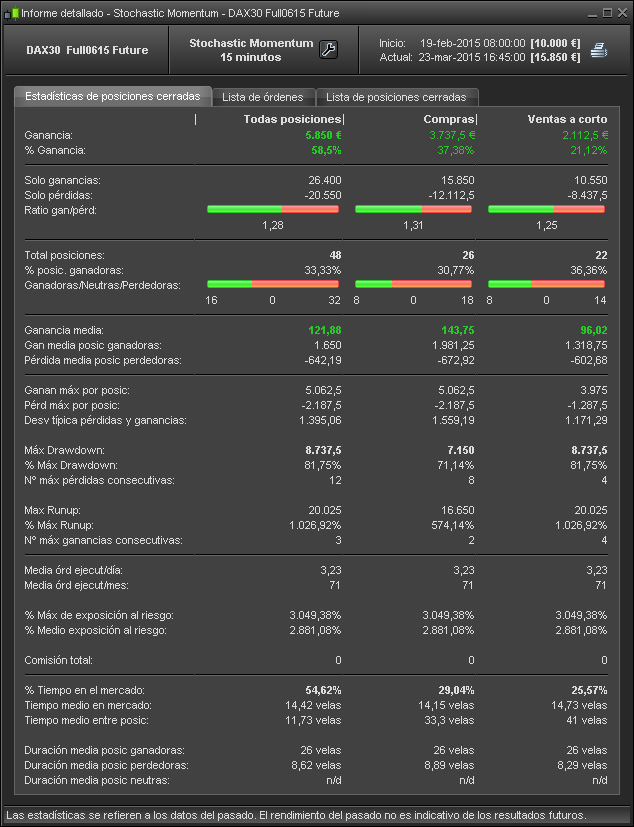This screenshot has width=634, height=827.
Task: Click Total posiciones value 48
Action: click(335, 255)
